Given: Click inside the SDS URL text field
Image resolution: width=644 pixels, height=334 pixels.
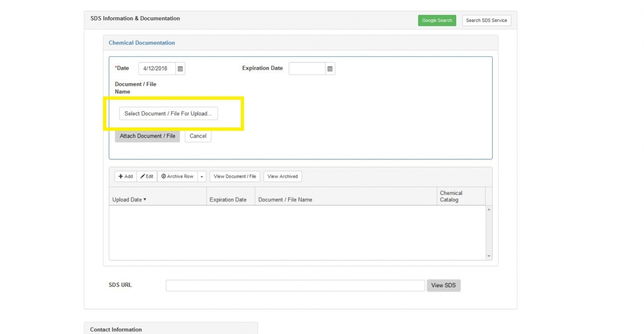Looking at the screenshot, I should (x=294, y=285).
